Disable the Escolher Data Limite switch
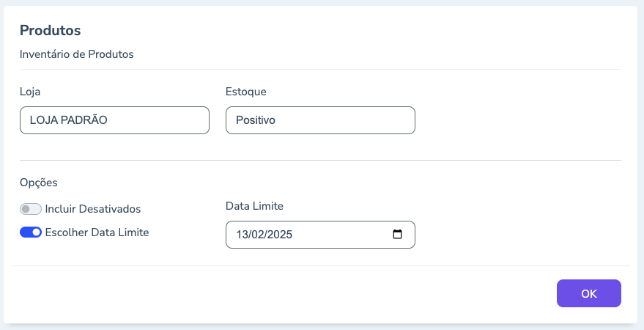 [31, 232]
